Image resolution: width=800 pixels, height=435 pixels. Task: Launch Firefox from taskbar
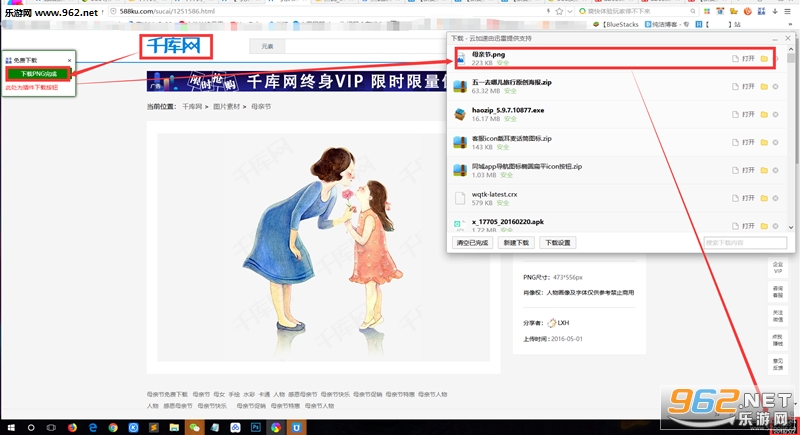[72, 427]
